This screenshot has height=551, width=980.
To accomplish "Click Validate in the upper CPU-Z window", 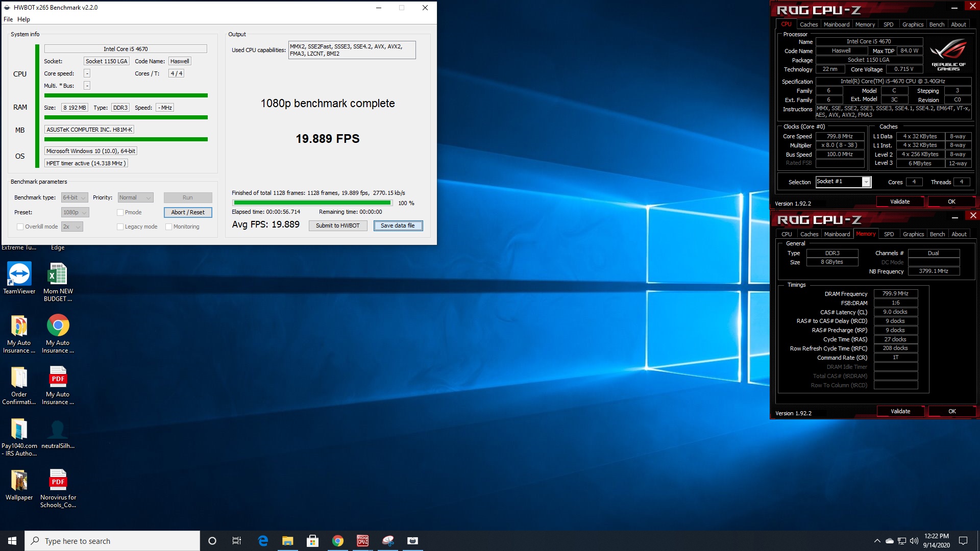I will point(900,202).
